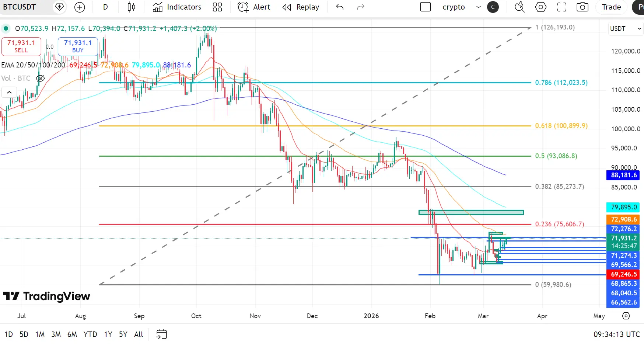Select the EMA 20/50/100/200 indicator legend
644x344 pixels.
(33, 65)
